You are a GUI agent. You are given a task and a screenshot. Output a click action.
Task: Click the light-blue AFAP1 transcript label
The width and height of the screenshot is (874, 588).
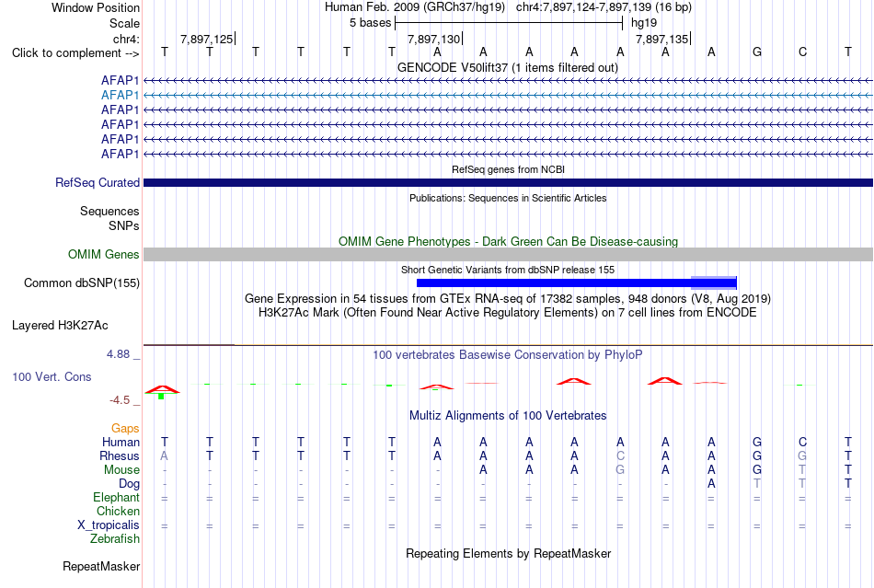coord(120,96)
